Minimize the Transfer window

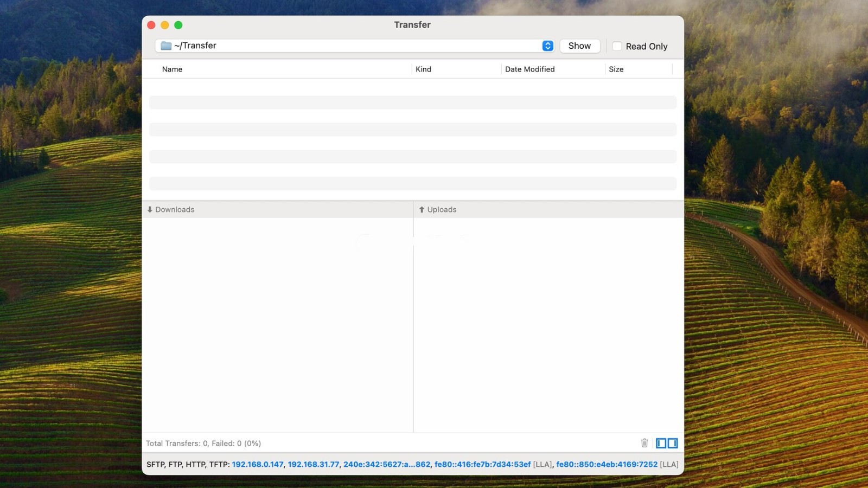(x=165, y=25)
